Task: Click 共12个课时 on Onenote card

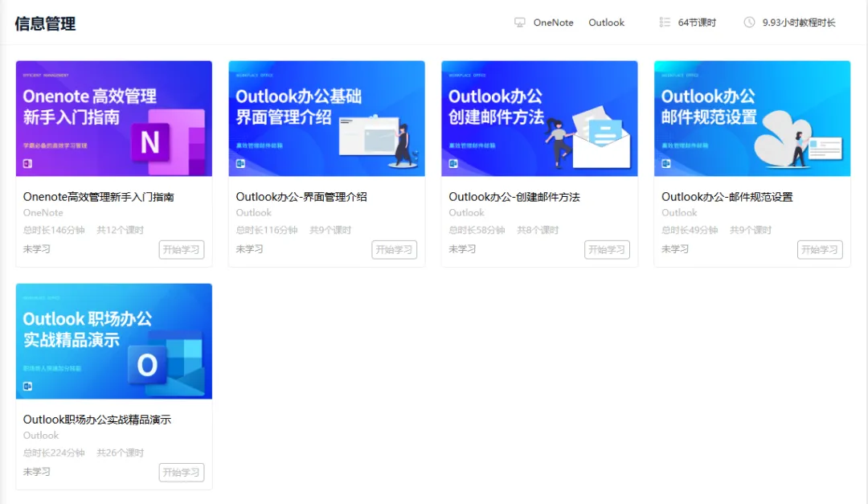Action: pyautogui.click(x=120, y=230)
